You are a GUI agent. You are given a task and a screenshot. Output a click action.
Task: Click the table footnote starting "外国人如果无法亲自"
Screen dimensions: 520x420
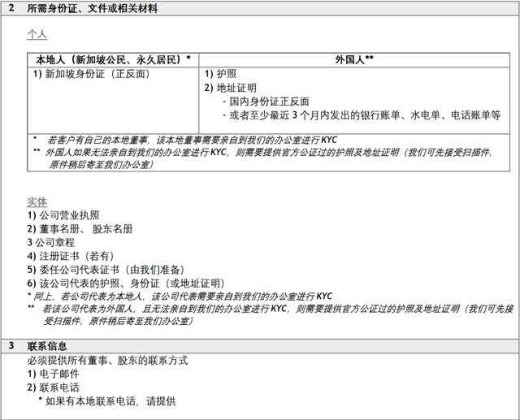268,152
